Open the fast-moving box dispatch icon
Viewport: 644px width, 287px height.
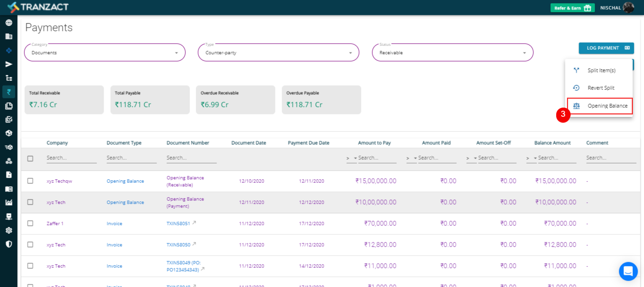(x=9, y=147)
